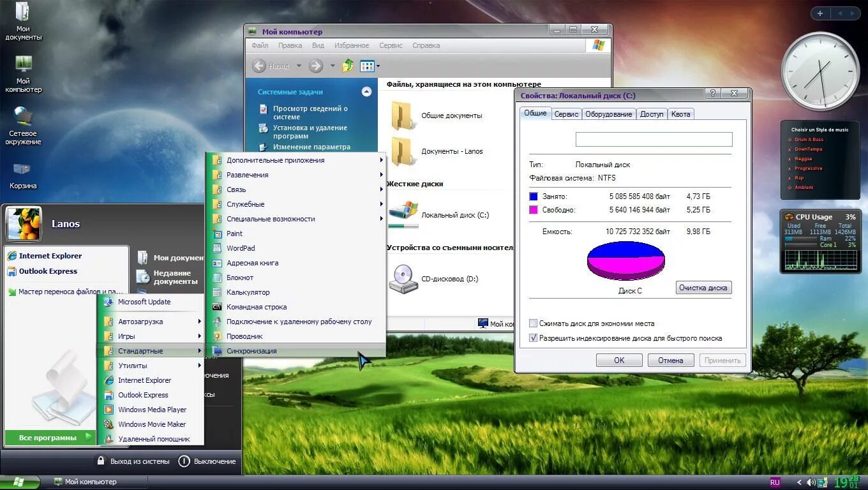The image size is (868, 490).
Task: Click the OK button in properties dialog
Action: 619,360
